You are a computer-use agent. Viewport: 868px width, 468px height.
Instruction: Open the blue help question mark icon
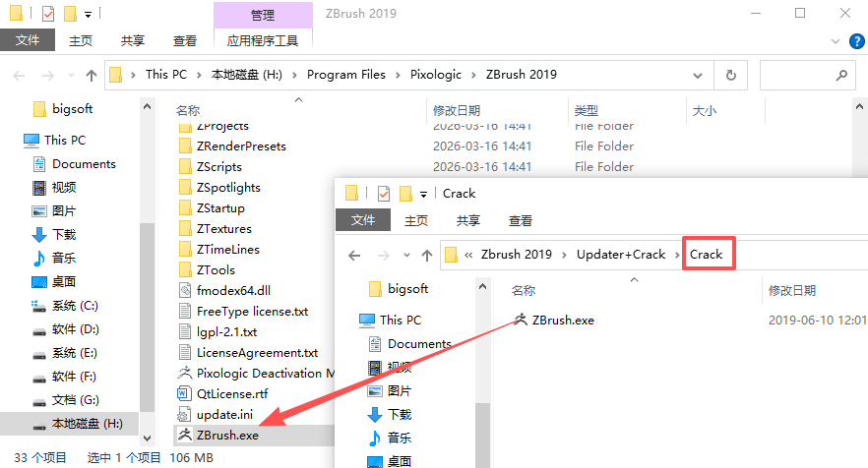point(856,41)
